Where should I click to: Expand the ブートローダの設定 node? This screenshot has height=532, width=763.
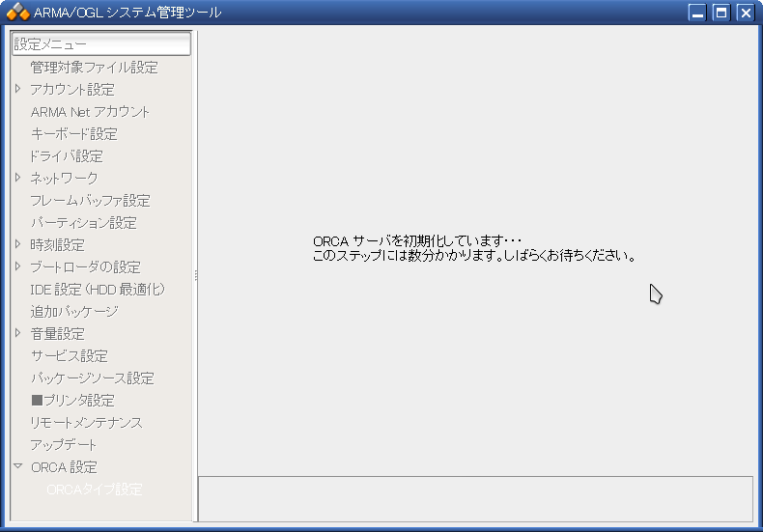click(17, 266)
